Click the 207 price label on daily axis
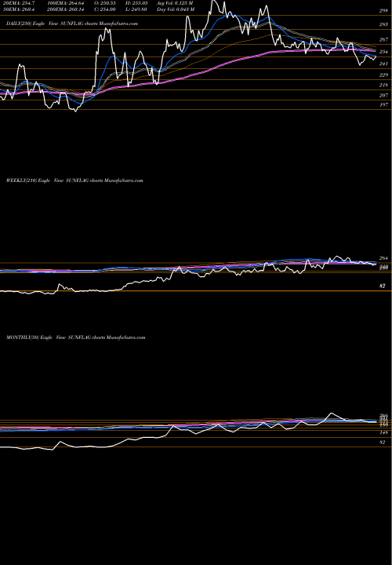The width and height of the screenshot is (392, 565). [383, 96]
